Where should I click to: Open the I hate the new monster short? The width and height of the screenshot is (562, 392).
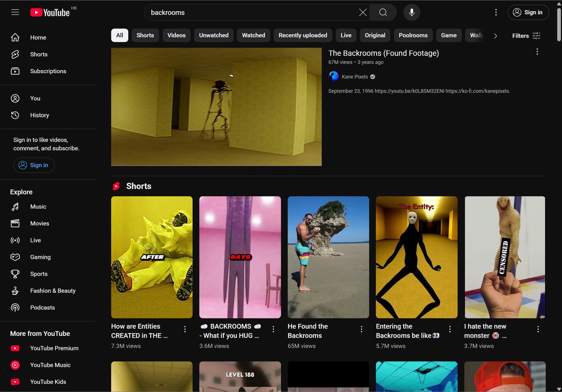pyautogui.click(x=505, y=257)
